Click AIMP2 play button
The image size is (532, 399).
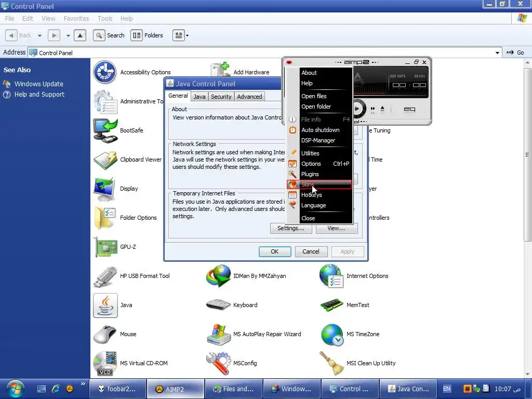(x=357, y=109)
